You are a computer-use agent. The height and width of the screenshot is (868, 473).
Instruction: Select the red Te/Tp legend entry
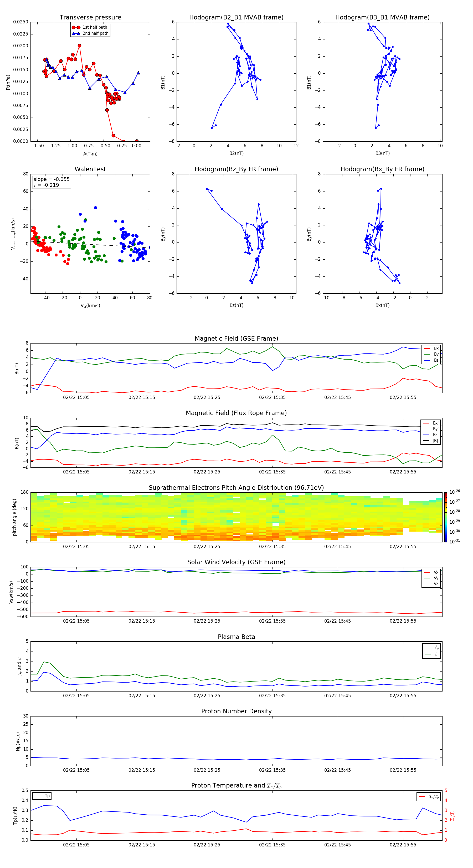pyautogui.click(x=429, y=796)
